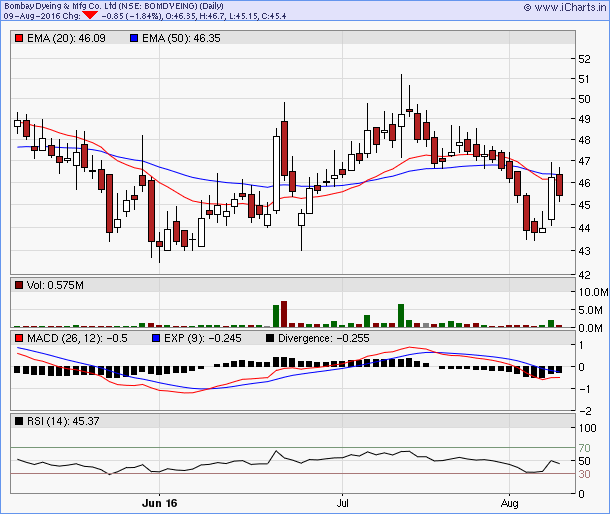The height and width of the screenshot is (514, 610).
Task: Click the RSI axis label 30
Action: tap(584, 474)
